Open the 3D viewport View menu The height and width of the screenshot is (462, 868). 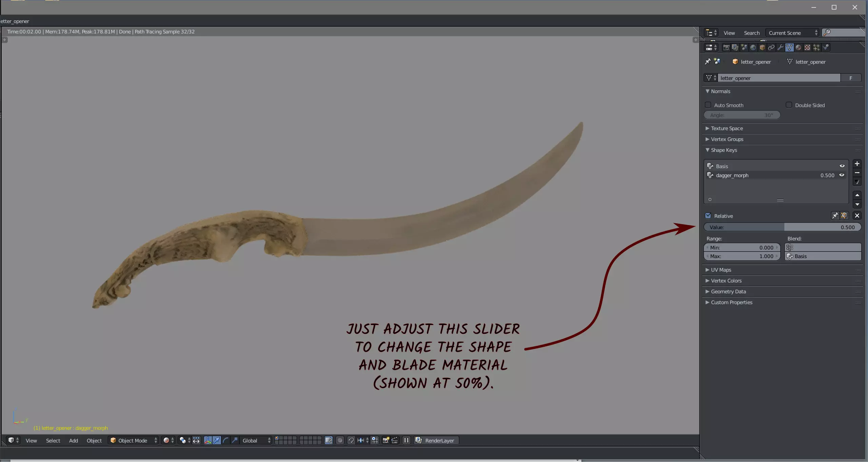(x=31, y=440)
